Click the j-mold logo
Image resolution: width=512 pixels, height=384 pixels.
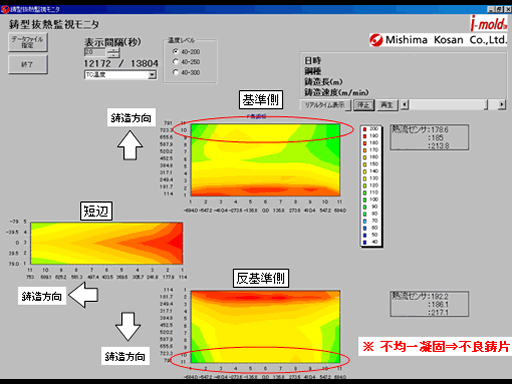point(489,23)
